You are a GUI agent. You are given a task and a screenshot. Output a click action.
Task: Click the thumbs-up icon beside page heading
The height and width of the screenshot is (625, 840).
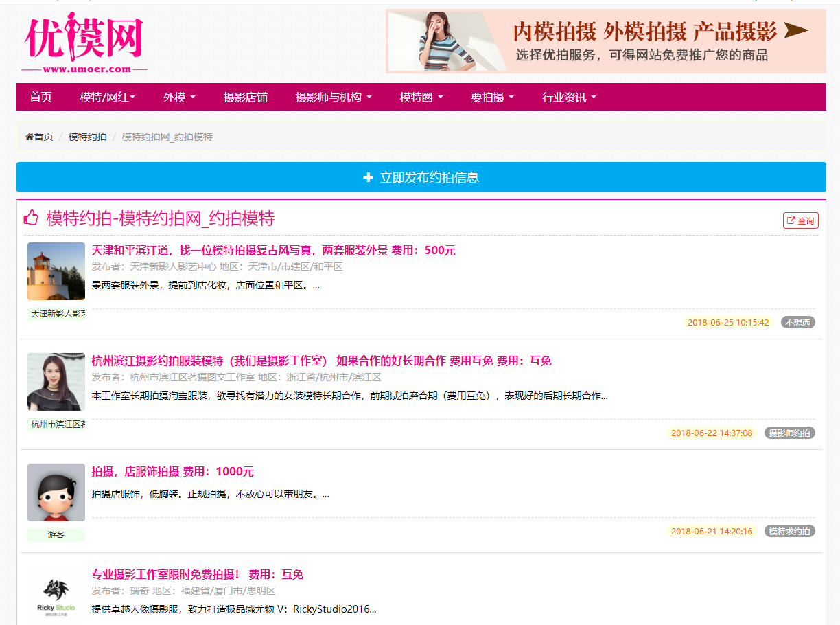point(31,218)
